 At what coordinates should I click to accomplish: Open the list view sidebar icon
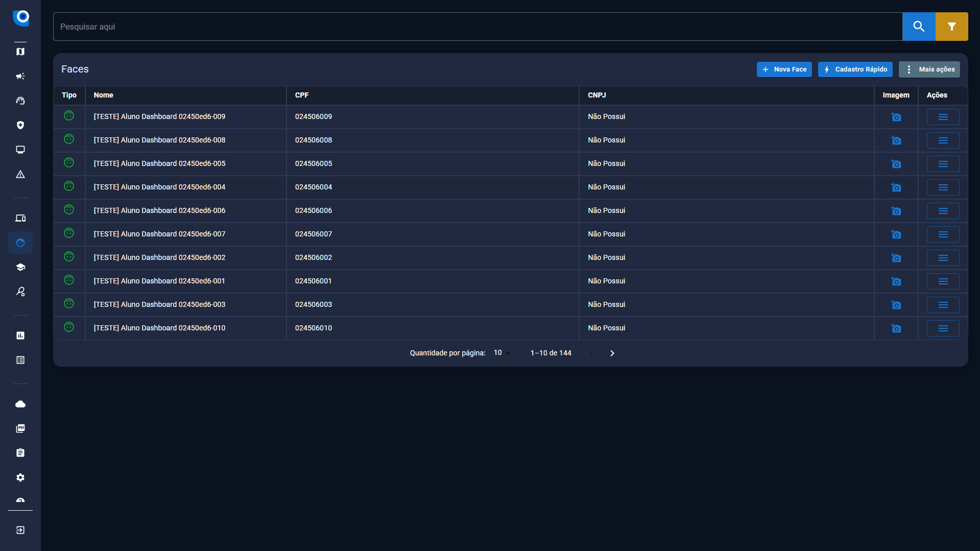[x=20, y=360]
